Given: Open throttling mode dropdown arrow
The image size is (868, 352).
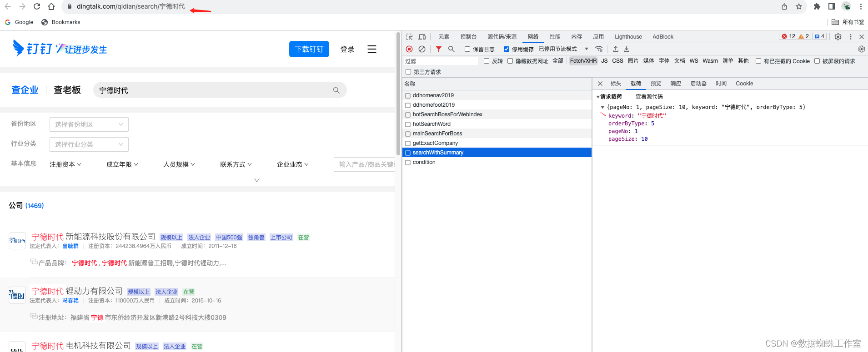Looking at the screenshot, I should point(587,49).
